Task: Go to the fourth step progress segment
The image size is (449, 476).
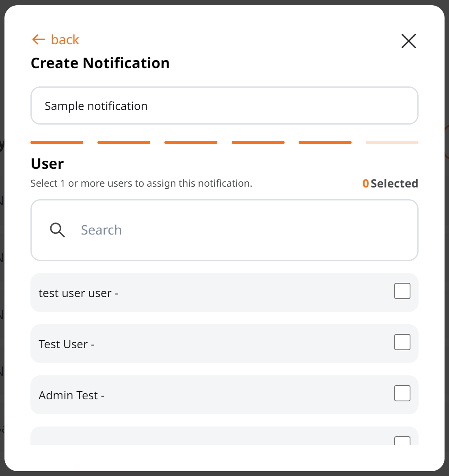Action: click(258, 142)
